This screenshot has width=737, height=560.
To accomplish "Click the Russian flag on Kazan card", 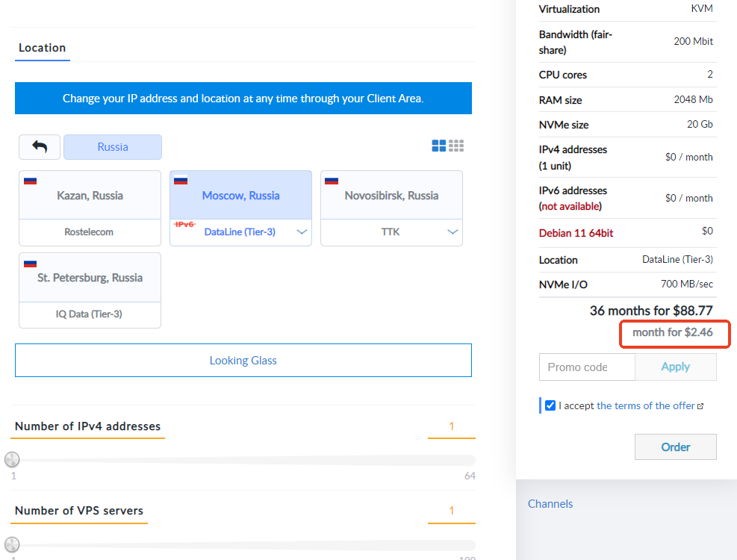I will pyautogui.click(x=31, y=181).
